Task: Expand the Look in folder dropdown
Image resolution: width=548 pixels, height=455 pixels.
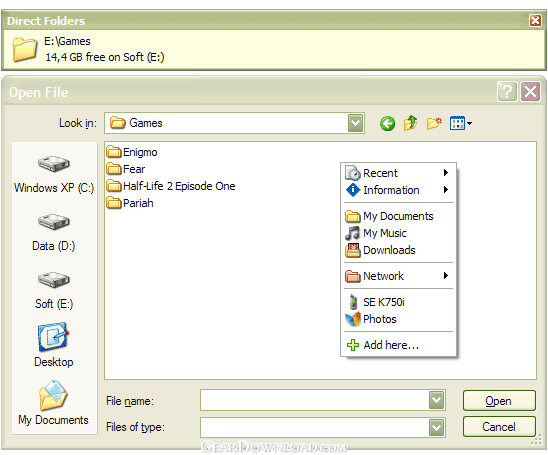Action: 355,123
